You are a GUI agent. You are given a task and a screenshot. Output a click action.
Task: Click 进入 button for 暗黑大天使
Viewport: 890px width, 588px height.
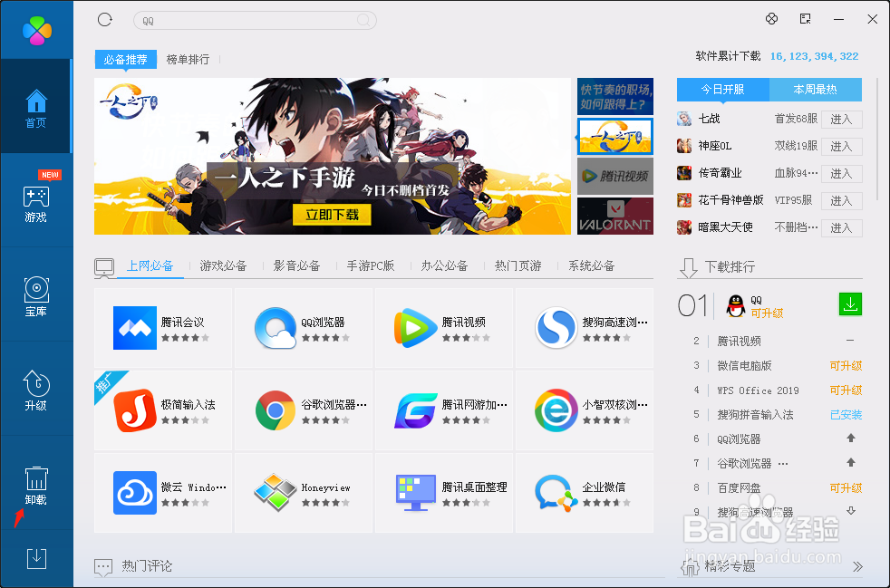coord(842,228)
